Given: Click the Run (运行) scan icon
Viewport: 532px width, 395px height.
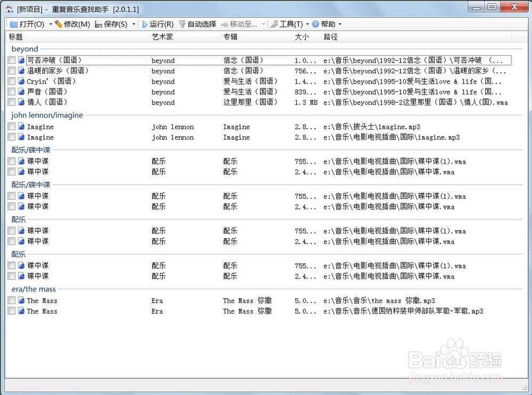Looking at the screenshot, I should coord(145,24).
